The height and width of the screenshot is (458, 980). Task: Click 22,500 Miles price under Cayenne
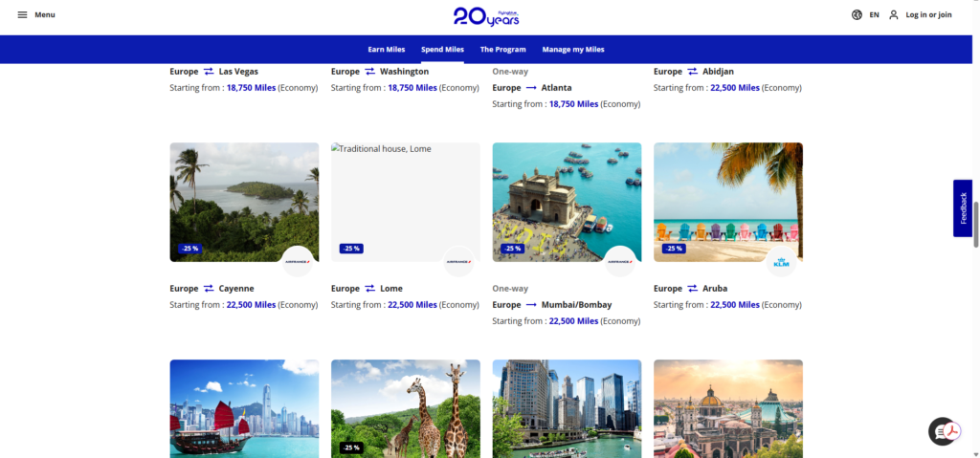click(x=251, y=305)
